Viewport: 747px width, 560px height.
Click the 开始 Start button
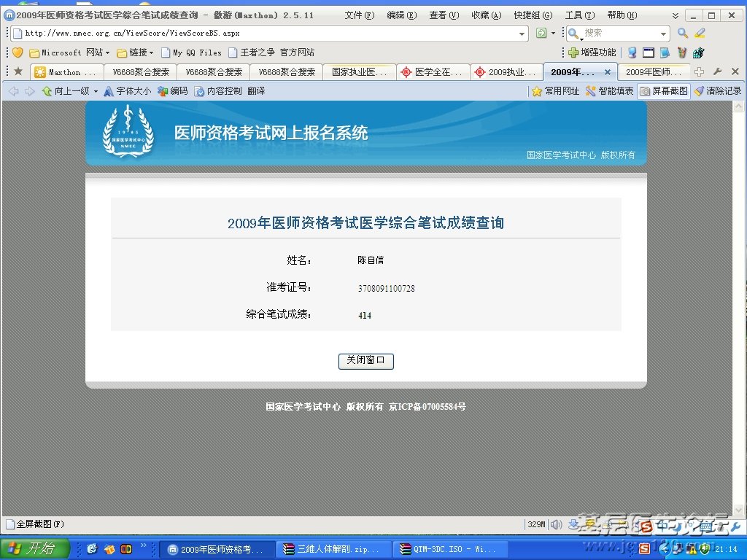click(34, 549)
